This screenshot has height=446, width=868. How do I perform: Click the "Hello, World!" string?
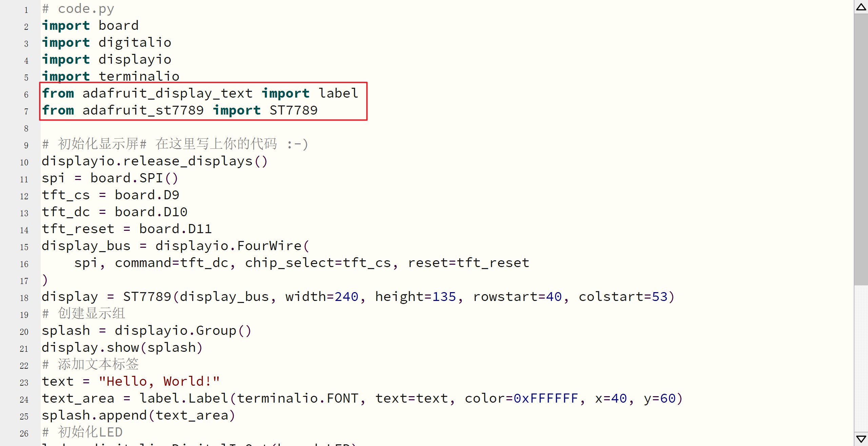(x=159, y=381)
